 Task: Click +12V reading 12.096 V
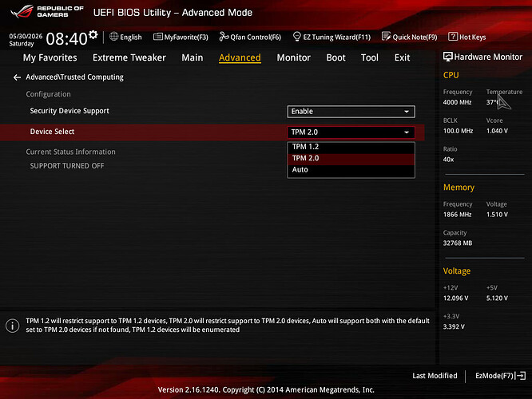455,298
